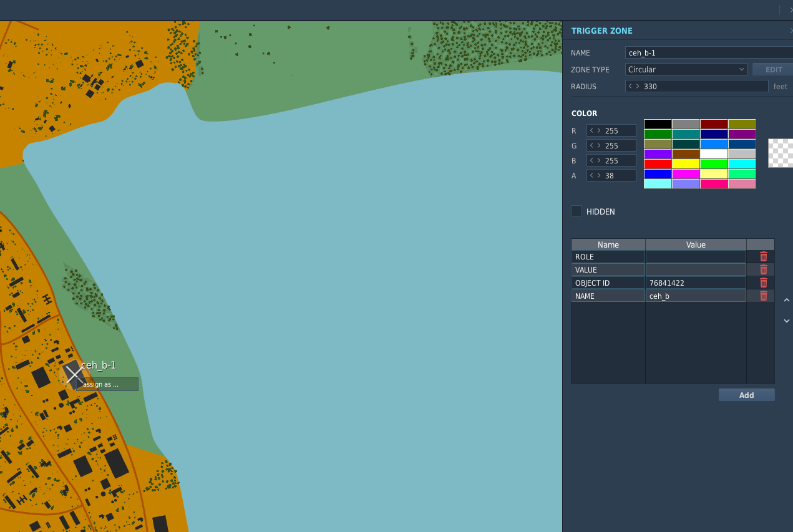The width and height of the screenshot is (793, 532).
Task: Pick the red color swatch
Action: coord(658,163)
